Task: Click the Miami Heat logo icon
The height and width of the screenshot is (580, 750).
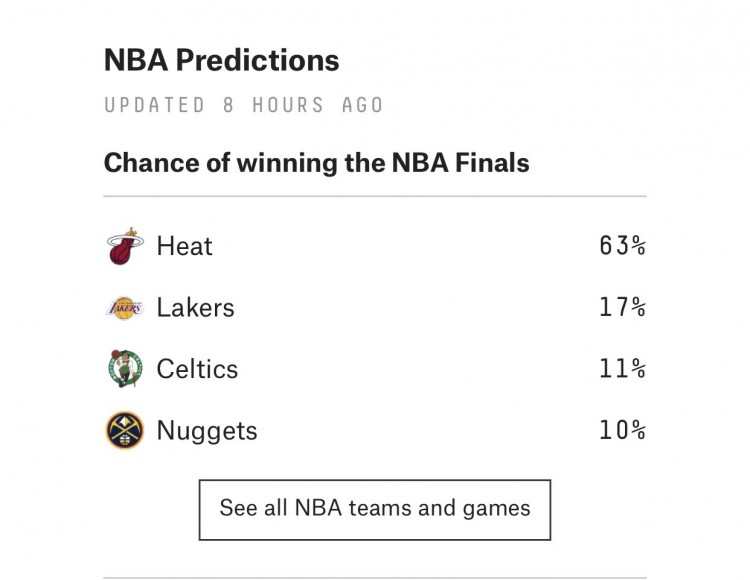Action: click(125, 246)
